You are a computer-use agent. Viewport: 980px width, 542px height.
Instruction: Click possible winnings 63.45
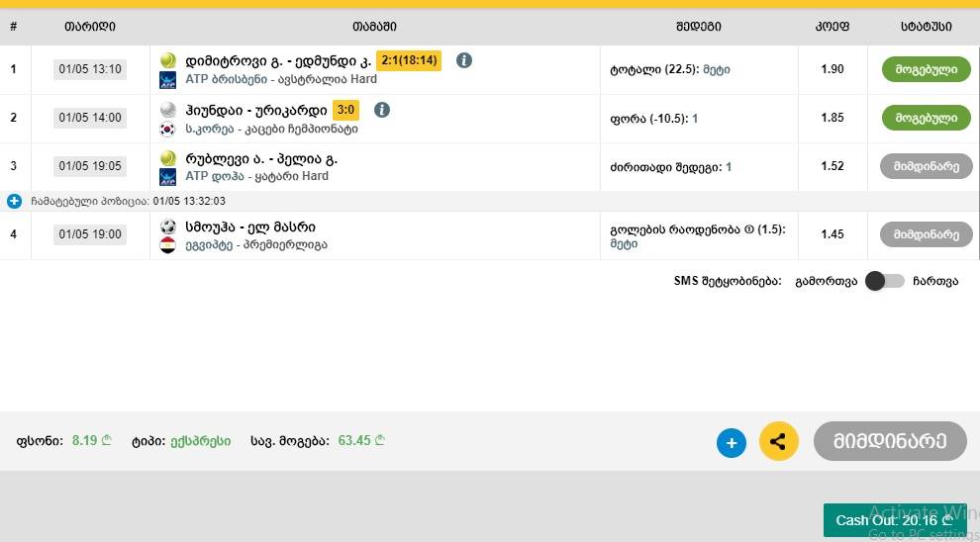[x=362, y=440]
